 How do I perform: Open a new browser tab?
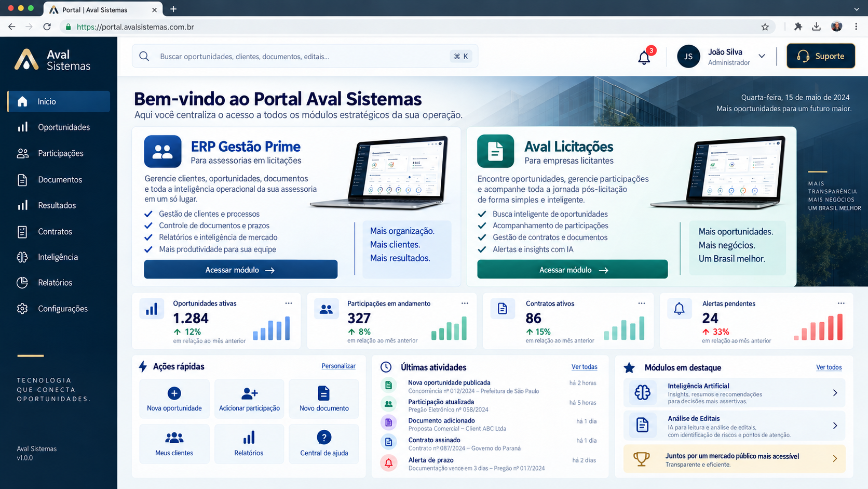[173, 9]
